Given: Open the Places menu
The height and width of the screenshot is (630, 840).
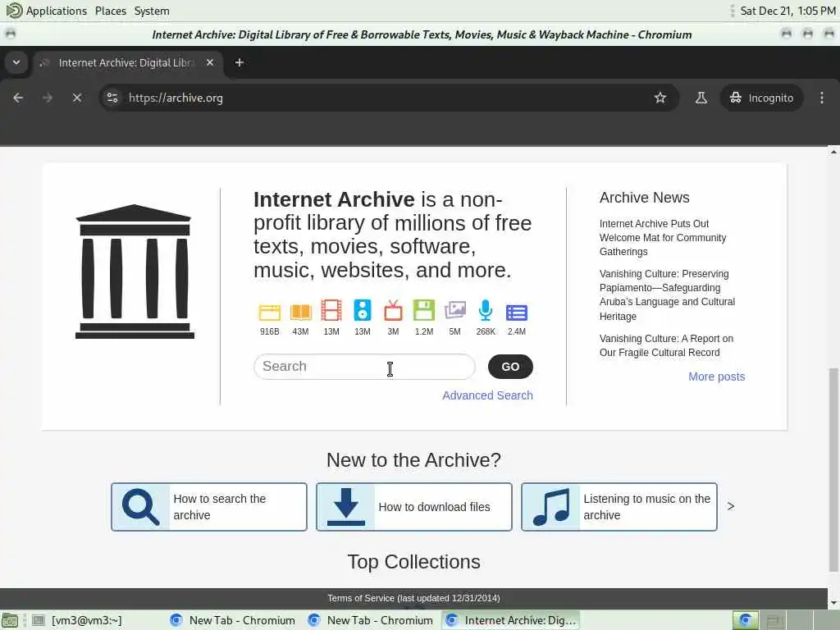Looking at the screenshot, I should (x=111, y=11).
